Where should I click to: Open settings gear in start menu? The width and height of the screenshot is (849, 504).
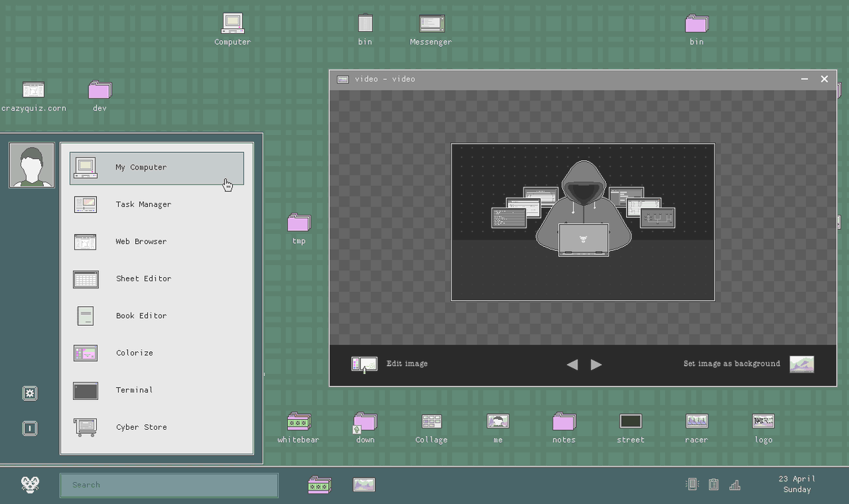click(30, 394)
